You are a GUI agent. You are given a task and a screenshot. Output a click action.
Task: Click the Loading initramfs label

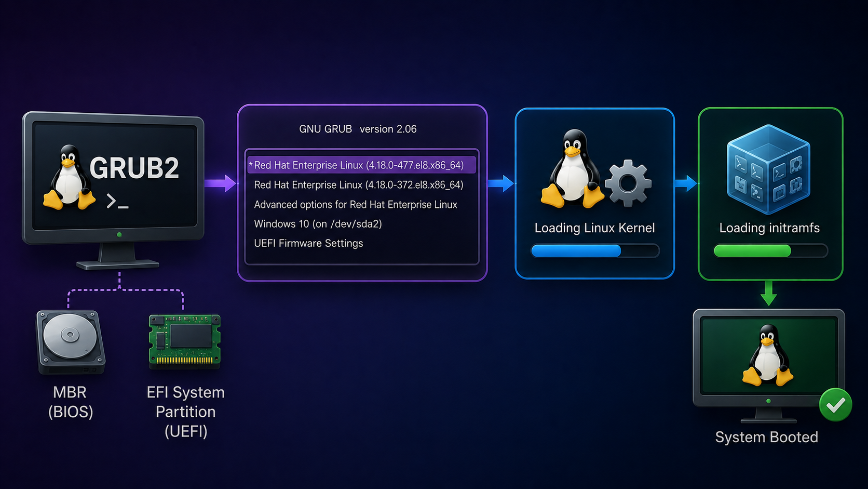pyautogui.click(x=769, y=228)
